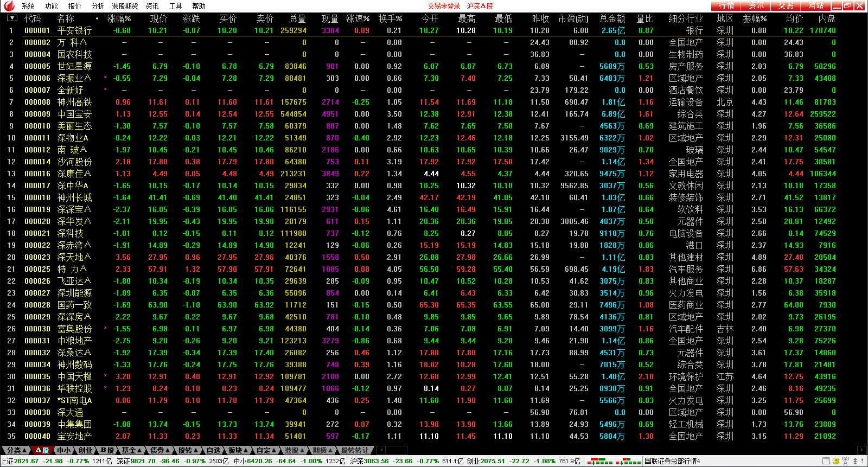Open the 港股期货 menu
868x467 pixels.
(125, 6)
